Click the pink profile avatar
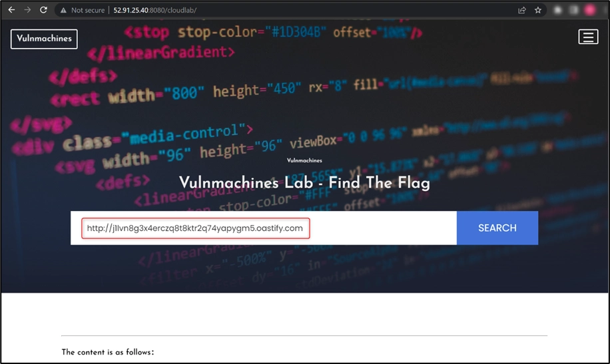Screen dimensions: 610x364 click(x=590, y=10)
